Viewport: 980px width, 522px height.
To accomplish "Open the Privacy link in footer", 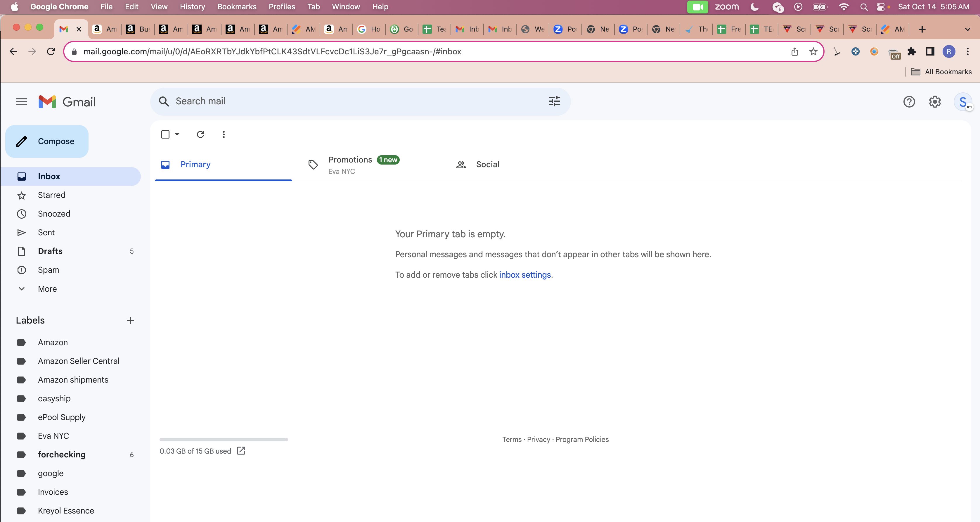I will (538, 440).
